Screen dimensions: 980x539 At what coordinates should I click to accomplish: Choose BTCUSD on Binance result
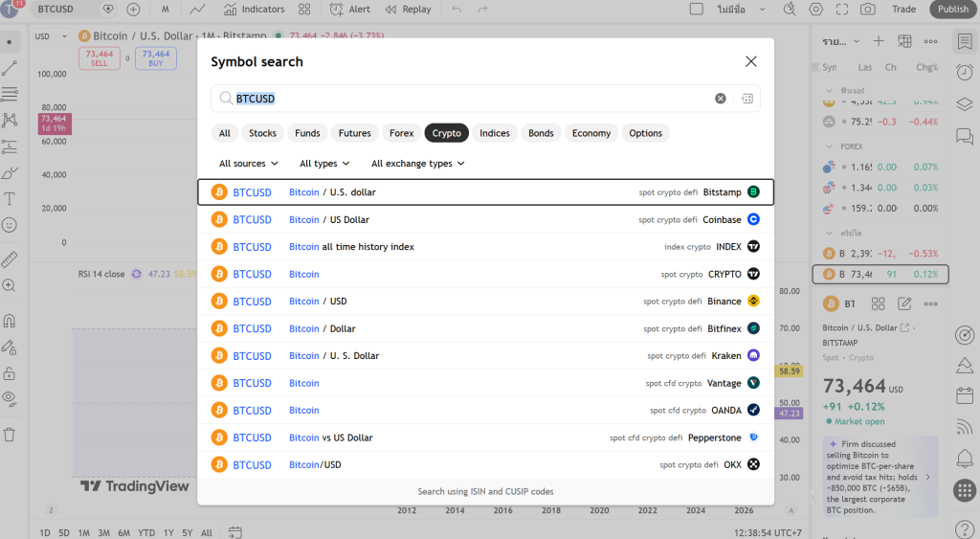click(485, 301)
